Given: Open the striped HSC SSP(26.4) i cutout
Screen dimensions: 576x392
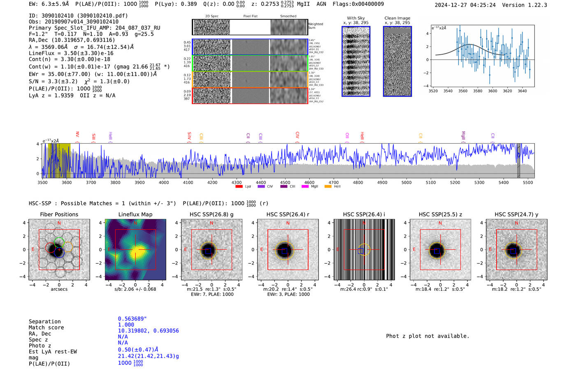Looking at the screenshot, I should (x=364, y=249).
